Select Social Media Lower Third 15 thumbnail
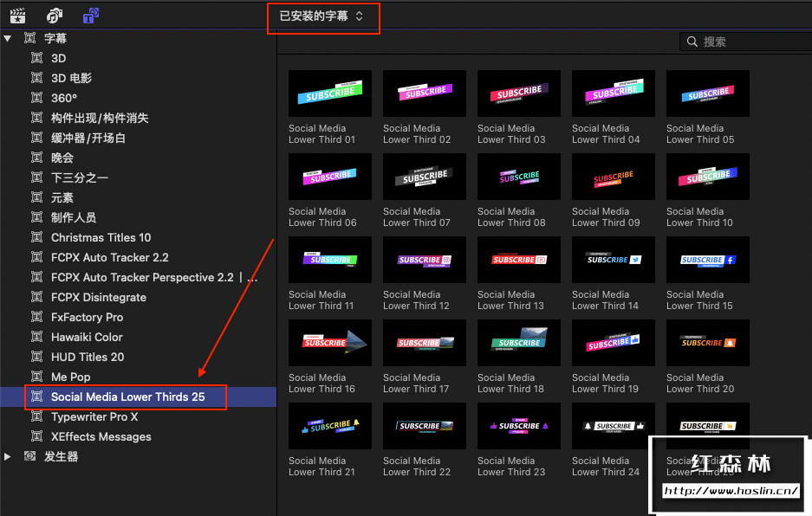The width and height of the screenshot is (812, 516). click(x=708, y=260)
